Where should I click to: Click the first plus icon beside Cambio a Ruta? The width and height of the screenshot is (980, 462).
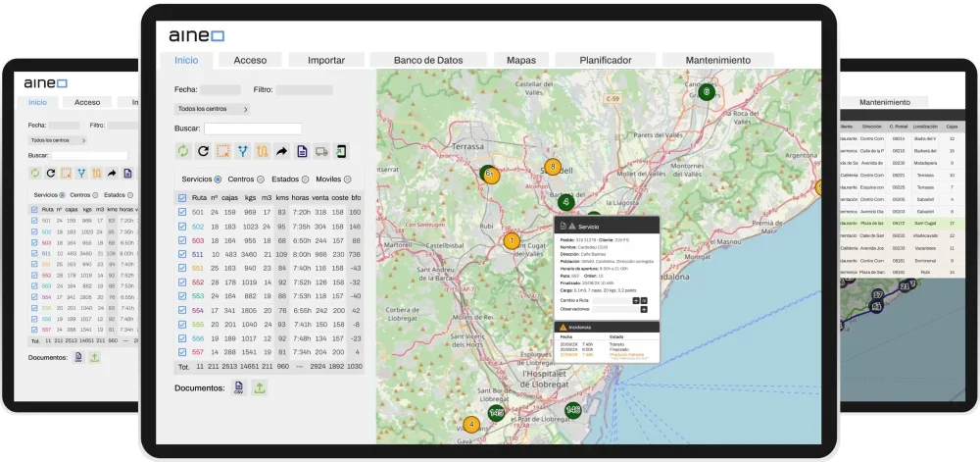tap(636, 301)
